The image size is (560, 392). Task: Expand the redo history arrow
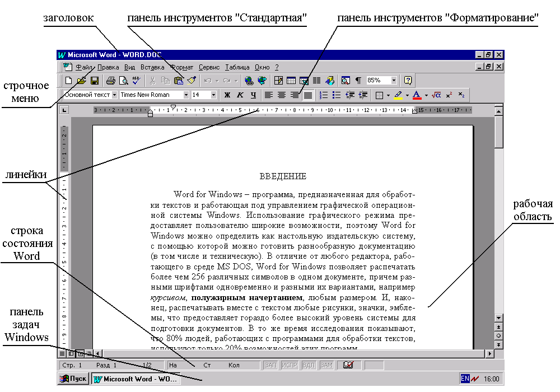[236, 81]
